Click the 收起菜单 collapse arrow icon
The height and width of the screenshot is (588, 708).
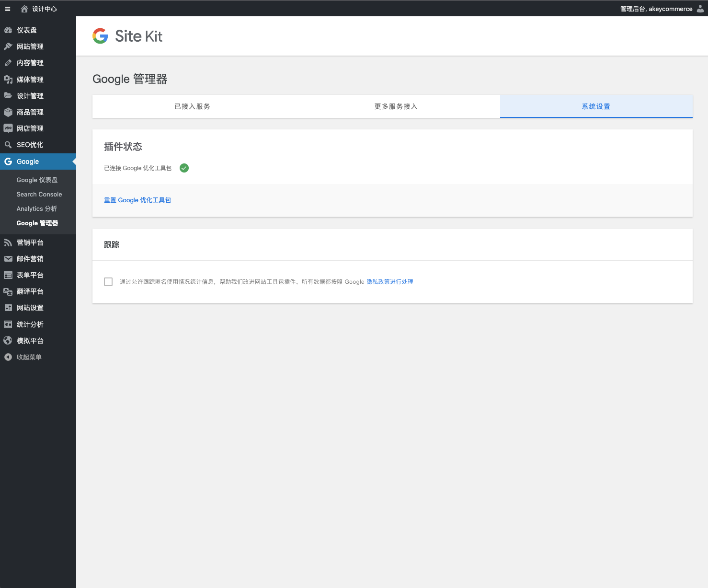[8, 357]
